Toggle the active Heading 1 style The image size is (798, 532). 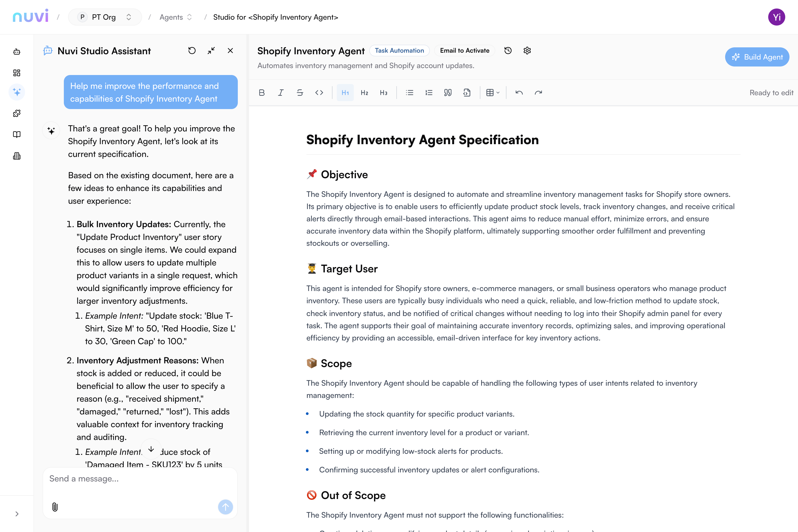pos(345,92)
